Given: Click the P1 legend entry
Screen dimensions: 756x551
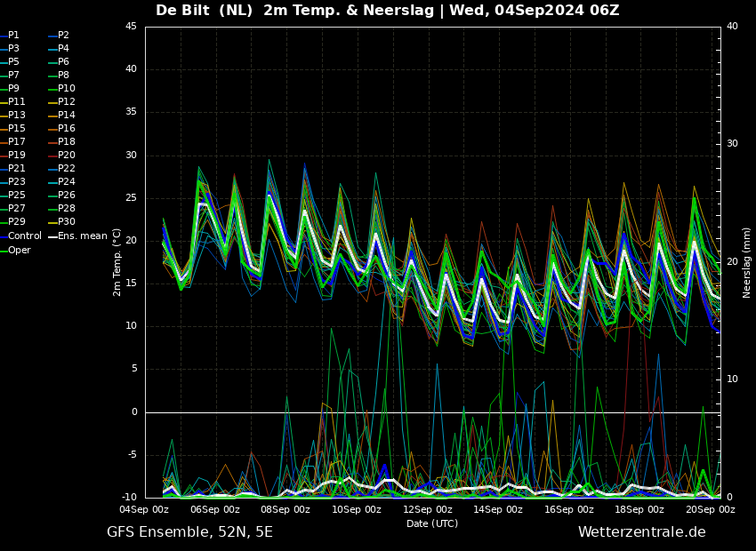Looking at the screenshot, I should pyautogui.click(x=13, y=36).
